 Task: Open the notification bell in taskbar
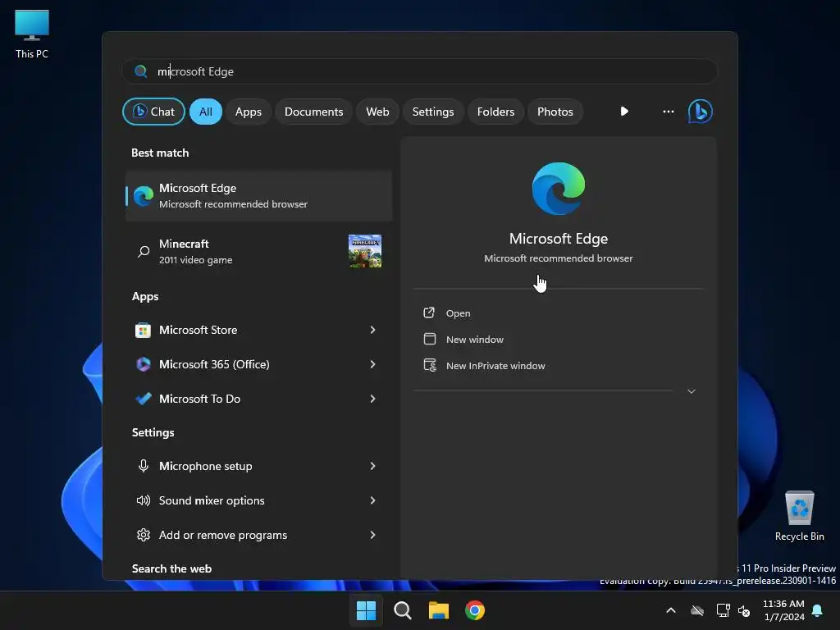coord(818,610)
